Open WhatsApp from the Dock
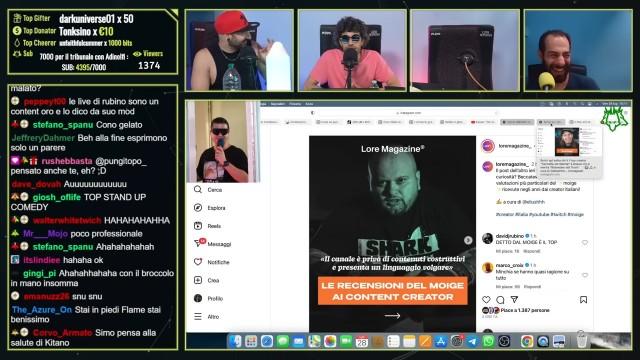 [x=488, y=341]
